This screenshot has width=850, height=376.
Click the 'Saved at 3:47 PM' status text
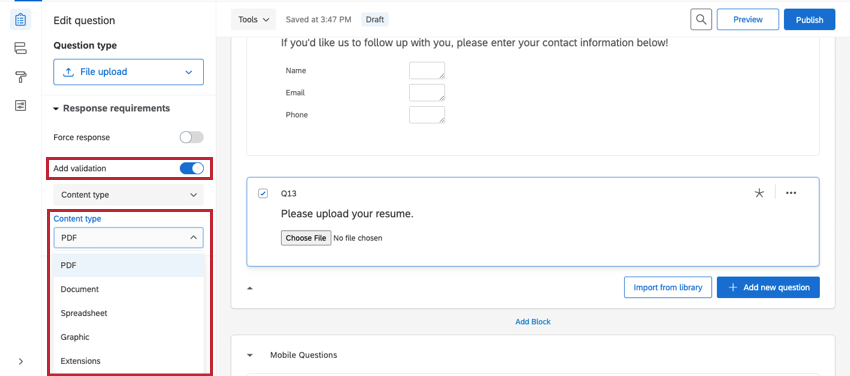point(318,20)
